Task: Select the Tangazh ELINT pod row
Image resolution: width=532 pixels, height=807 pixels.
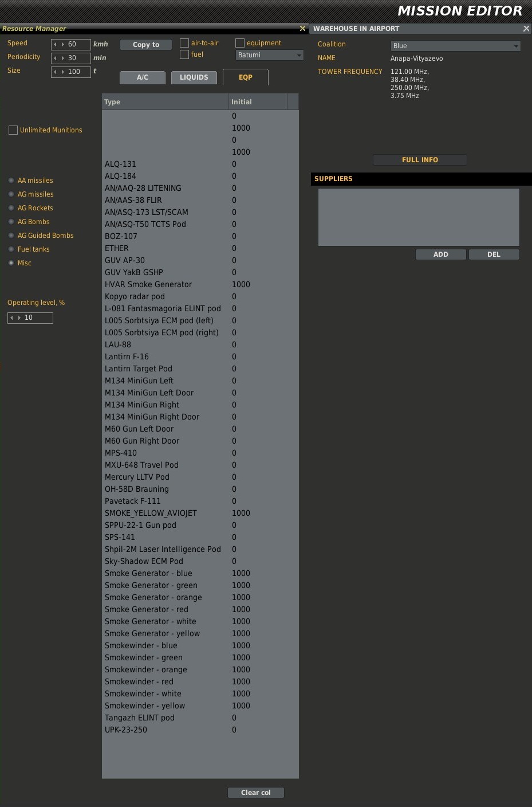Action: (200, 718)
